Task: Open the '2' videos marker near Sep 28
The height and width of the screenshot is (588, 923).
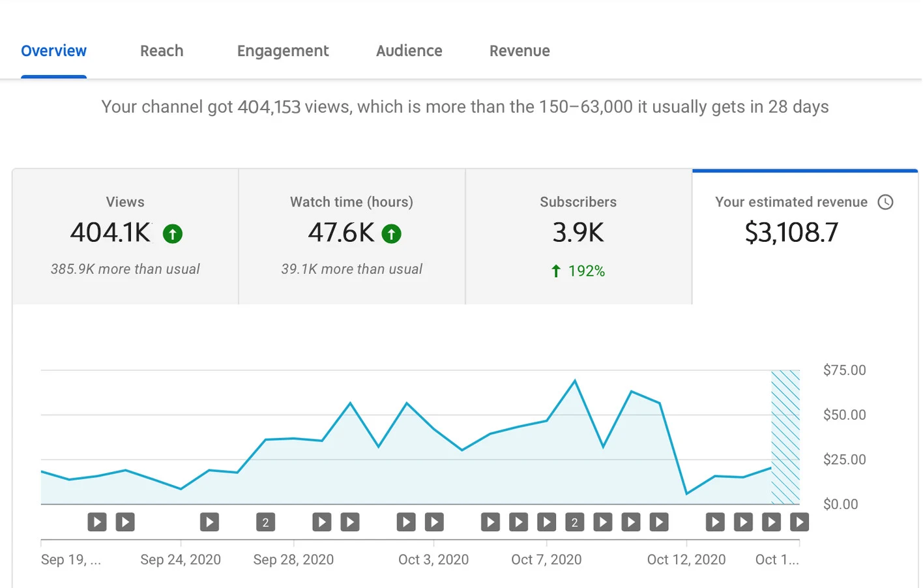Action: (265, 522)
